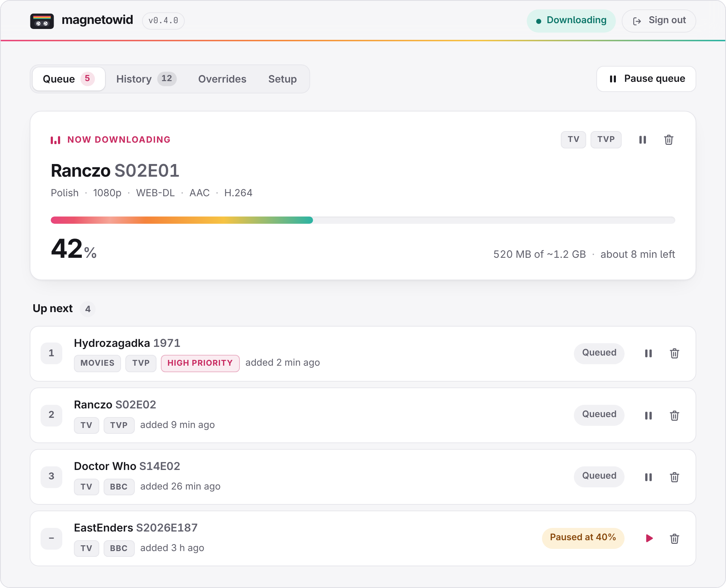The height and width of the screenshot is (588, 726).
Task: Click the v0.4.0 version badge
Action: click(163, 21)
